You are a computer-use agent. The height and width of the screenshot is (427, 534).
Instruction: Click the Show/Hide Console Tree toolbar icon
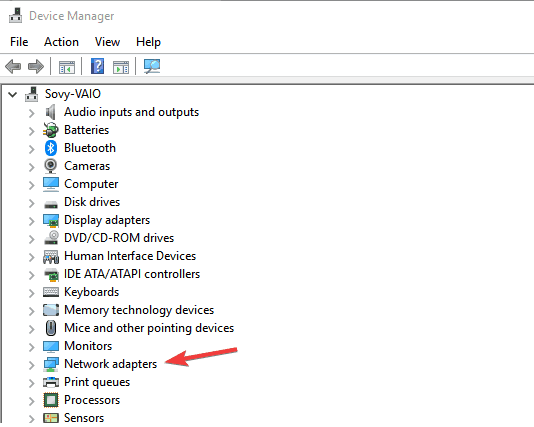67,67
